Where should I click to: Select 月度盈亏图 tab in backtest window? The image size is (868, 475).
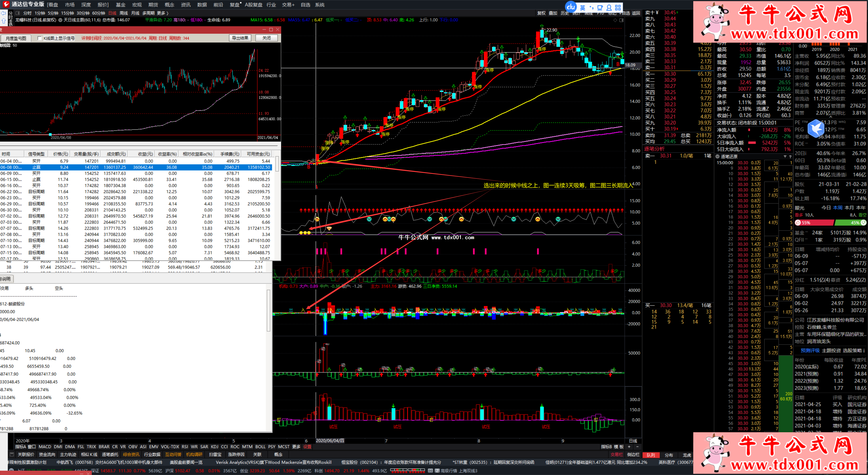coord(16,38)
